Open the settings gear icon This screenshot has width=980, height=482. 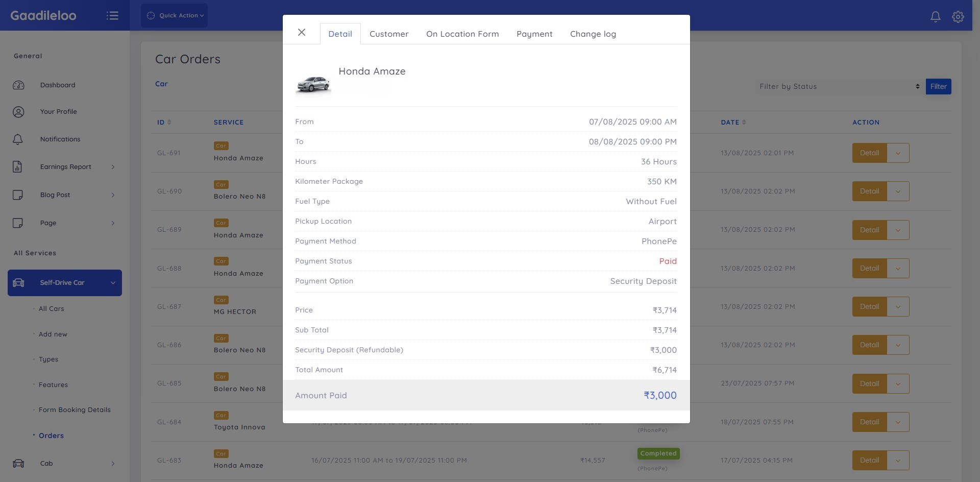pos(958,16)
